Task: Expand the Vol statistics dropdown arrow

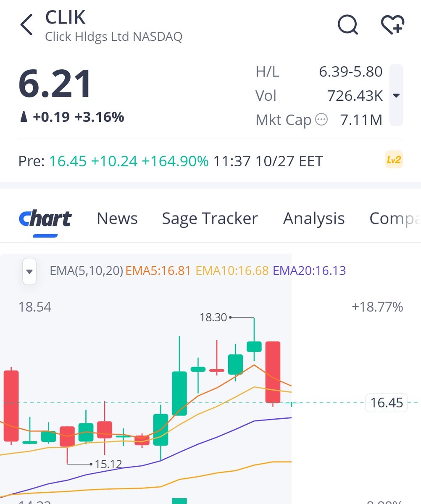Action: pyautogui.click(x=396, y=95)
